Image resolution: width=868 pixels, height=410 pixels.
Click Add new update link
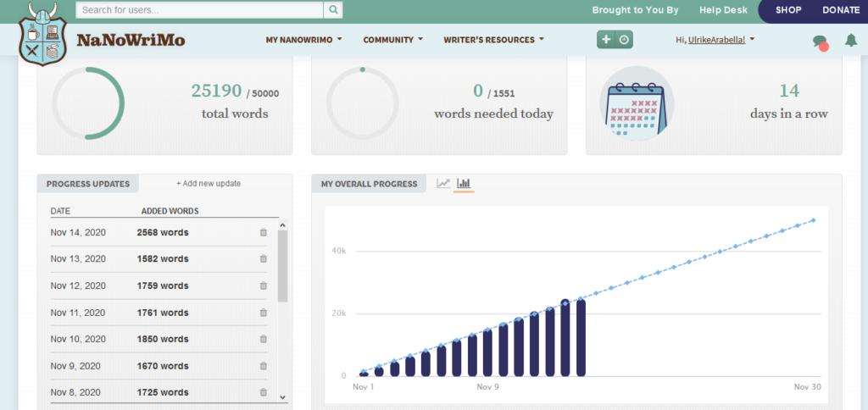tap(209, 183)
